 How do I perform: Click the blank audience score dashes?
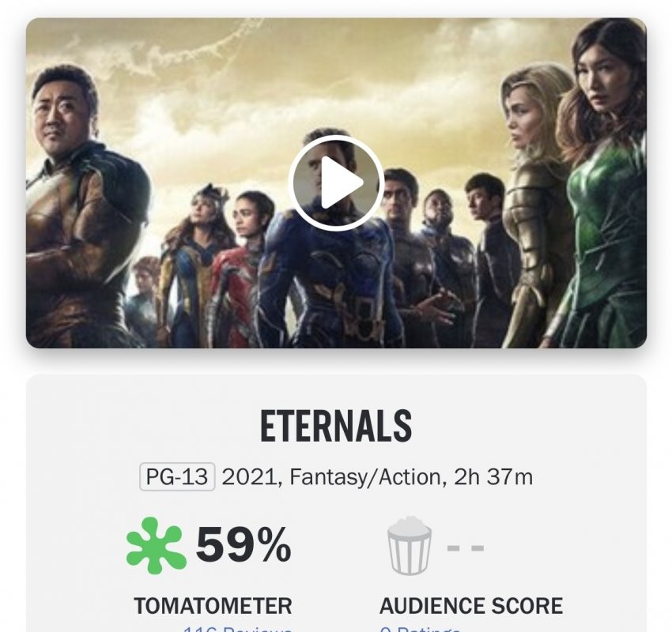466,547
